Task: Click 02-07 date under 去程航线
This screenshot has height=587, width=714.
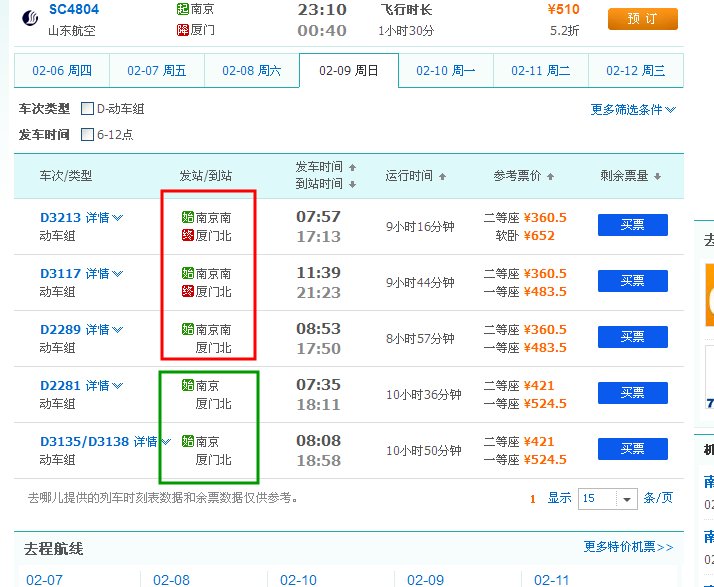Action: (x=44, y=580)
